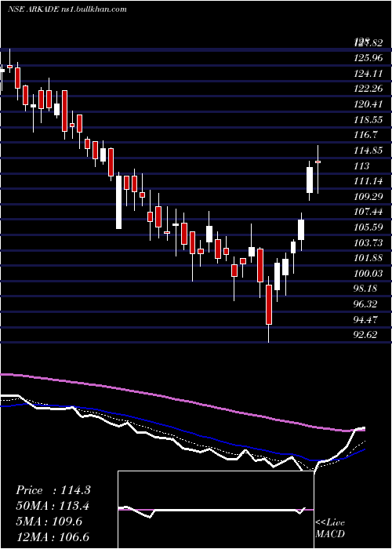Screen dimensions: 392x549
Task: Click the 12MA : 106.6 readout
Action: coord(53,536)
